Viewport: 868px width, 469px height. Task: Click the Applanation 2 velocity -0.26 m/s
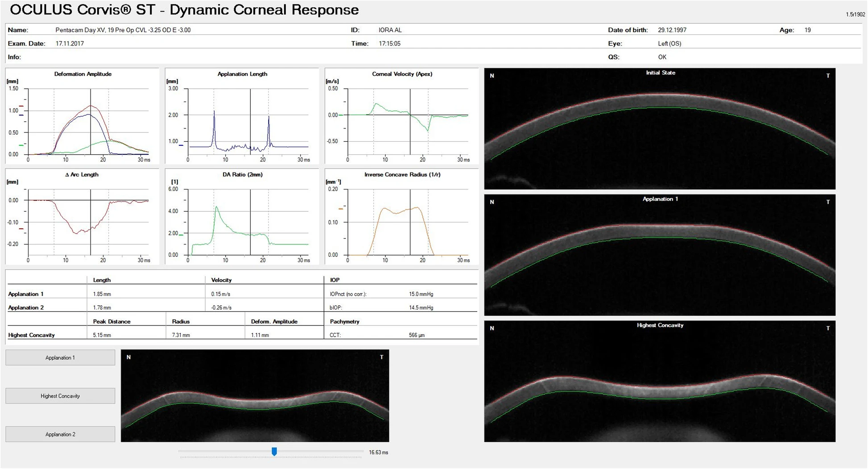pyautogui.click(x=221, y=308)
